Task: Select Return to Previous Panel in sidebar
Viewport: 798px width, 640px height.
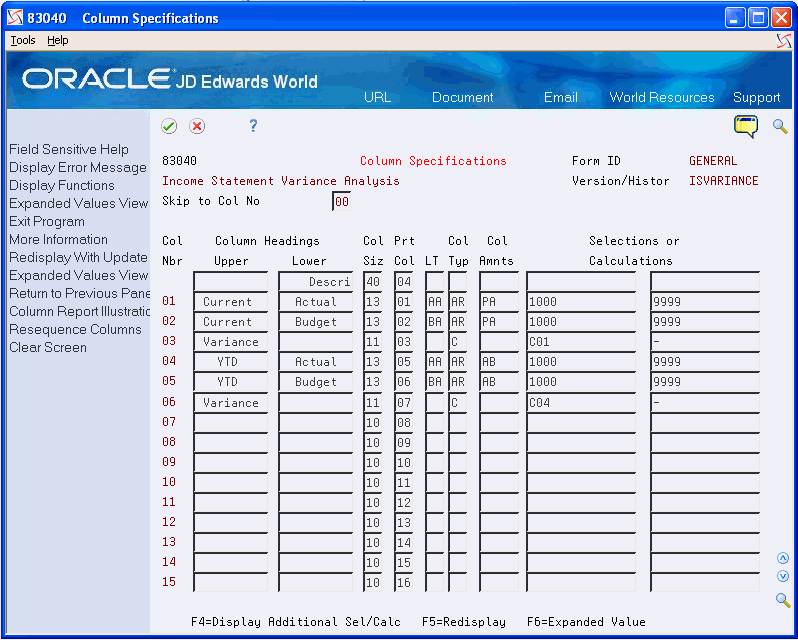Action: pyautogui.click(x=79, y=293)
